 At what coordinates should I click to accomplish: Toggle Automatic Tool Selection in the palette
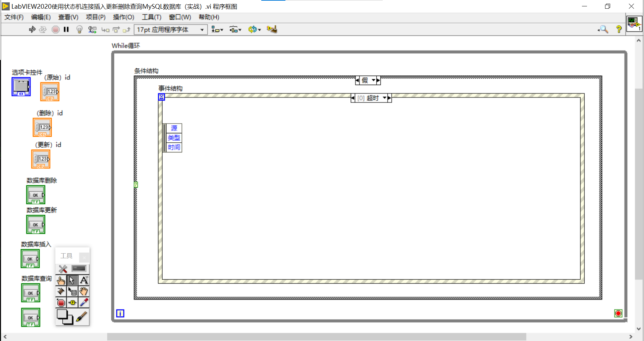pos(62,269)
